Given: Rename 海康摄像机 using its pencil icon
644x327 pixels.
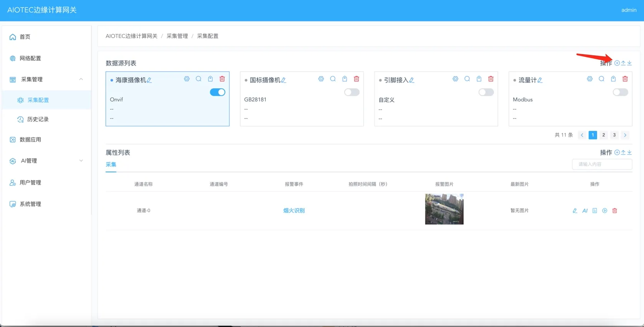Looking at the screenshot, I should tap(149, 80).
